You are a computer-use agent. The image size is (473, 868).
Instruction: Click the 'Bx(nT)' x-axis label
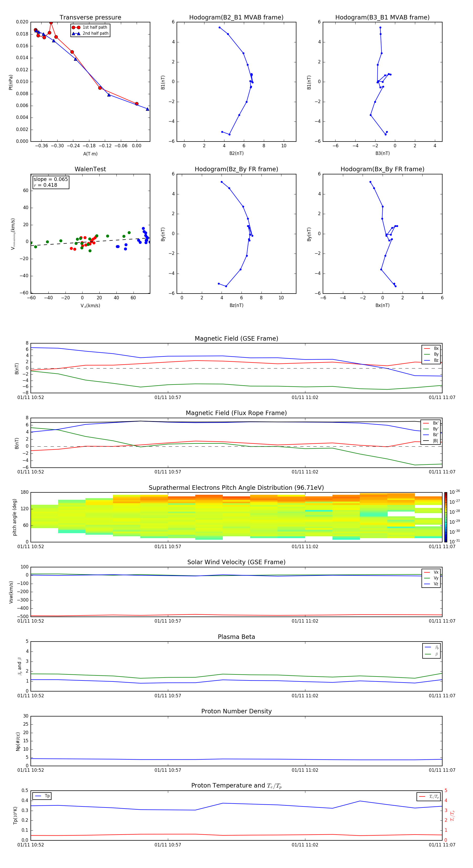point(382,306)
